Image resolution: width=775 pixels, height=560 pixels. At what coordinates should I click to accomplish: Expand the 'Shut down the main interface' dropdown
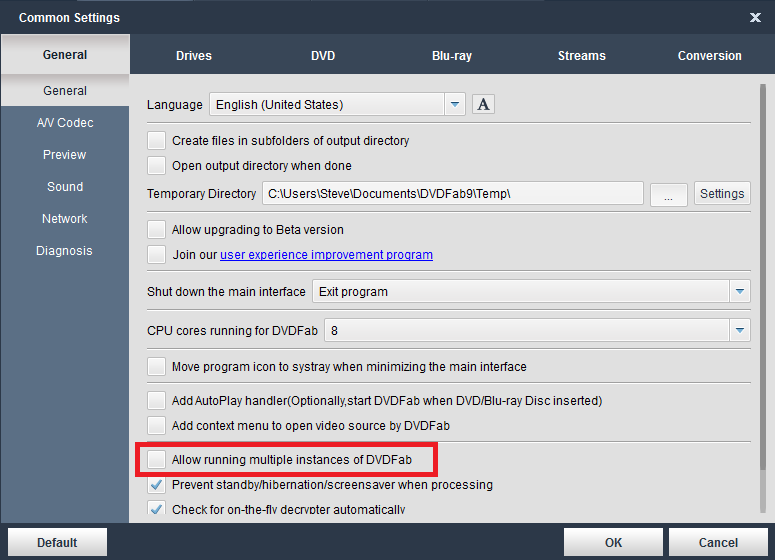click(740, 292)
